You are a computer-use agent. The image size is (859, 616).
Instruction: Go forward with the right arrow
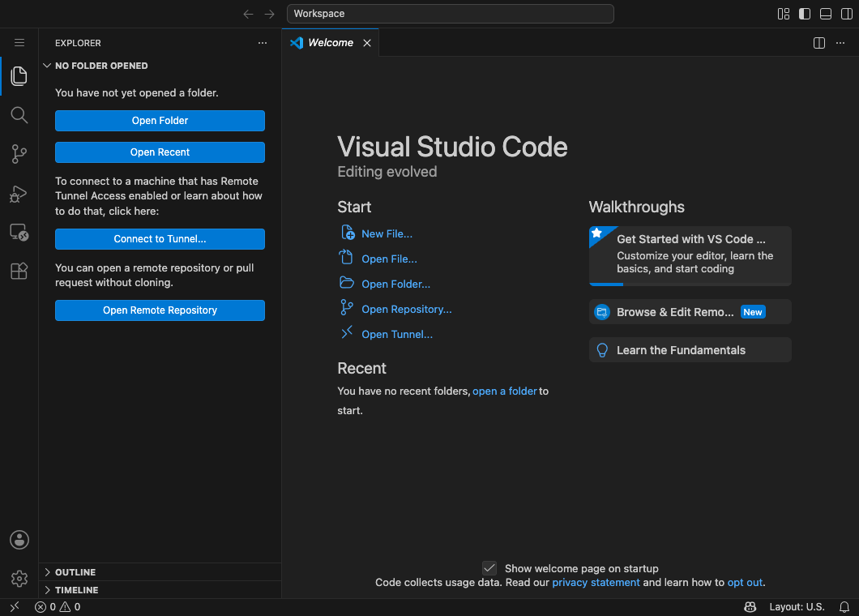click(270, 15)
